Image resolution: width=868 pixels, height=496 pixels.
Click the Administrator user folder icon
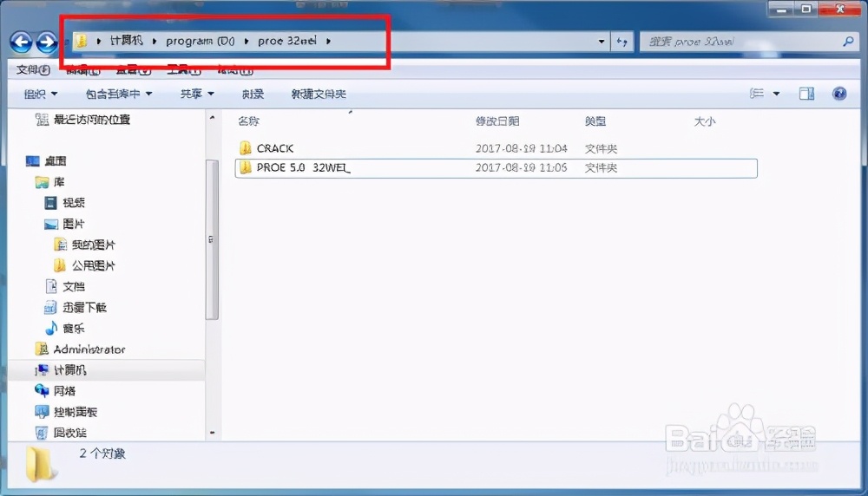pos(42,349)
